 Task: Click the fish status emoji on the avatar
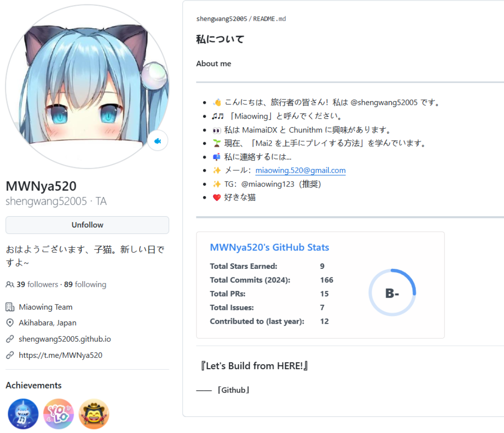click(x=157, y=141)
